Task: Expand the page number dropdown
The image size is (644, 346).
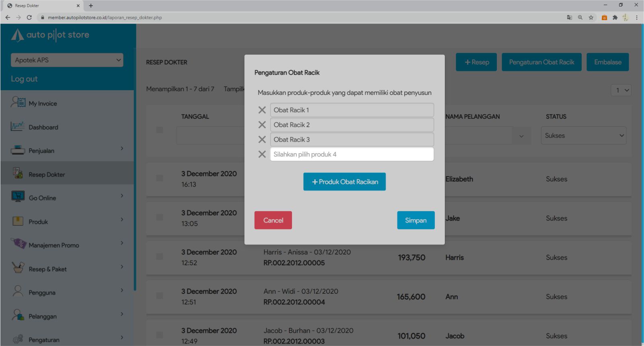Action: tap(621, 90)
